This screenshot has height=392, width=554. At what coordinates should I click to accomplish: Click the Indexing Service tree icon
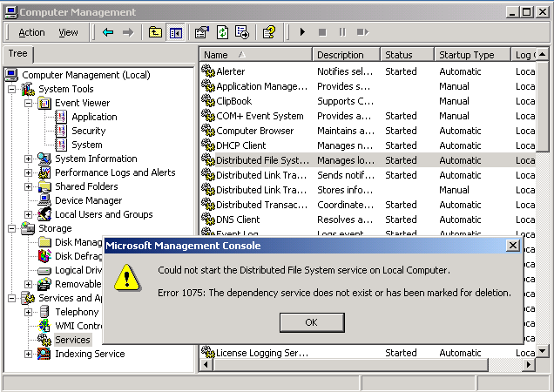coord(44,354)
